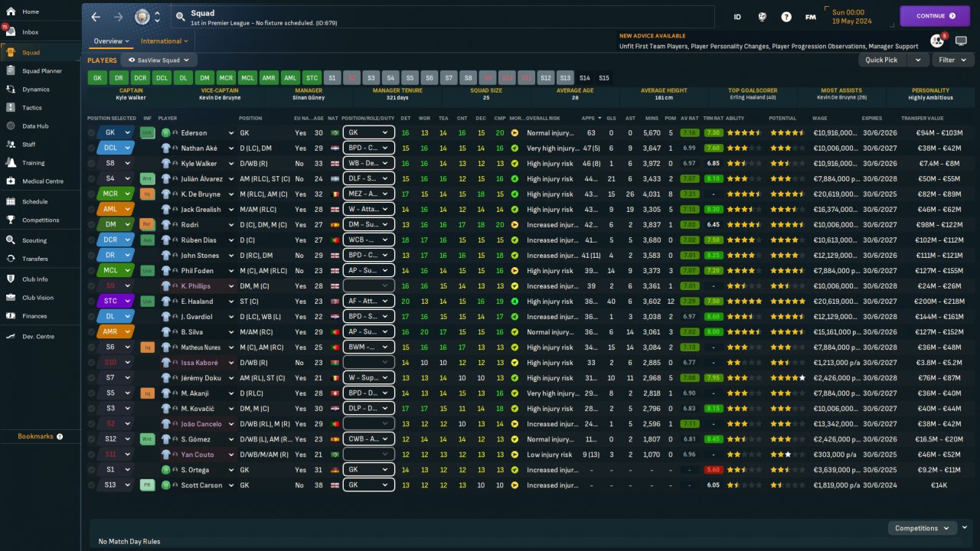Open the Training sidebar icon

click(x=11, y=163)
